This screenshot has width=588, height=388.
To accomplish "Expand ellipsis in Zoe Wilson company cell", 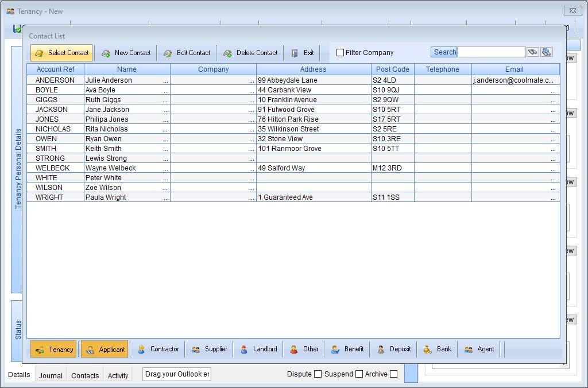I will pyautogui.click(x=252, y=188).
